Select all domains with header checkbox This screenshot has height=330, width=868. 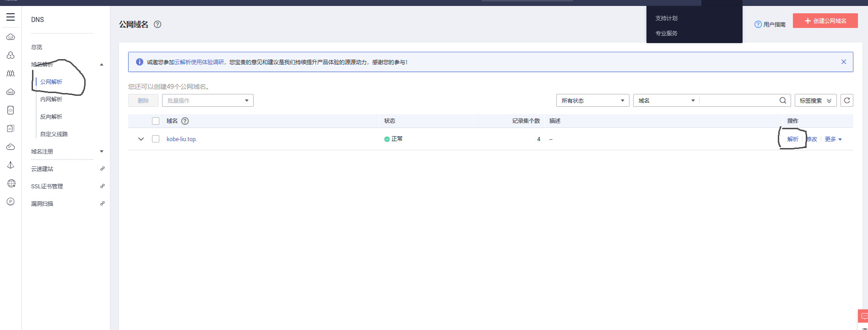click(156, 121)
